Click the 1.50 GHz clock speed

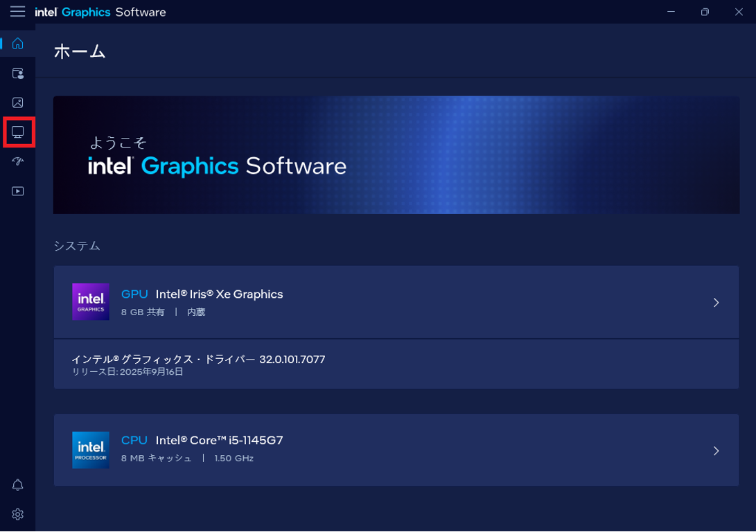coord(234,459)
